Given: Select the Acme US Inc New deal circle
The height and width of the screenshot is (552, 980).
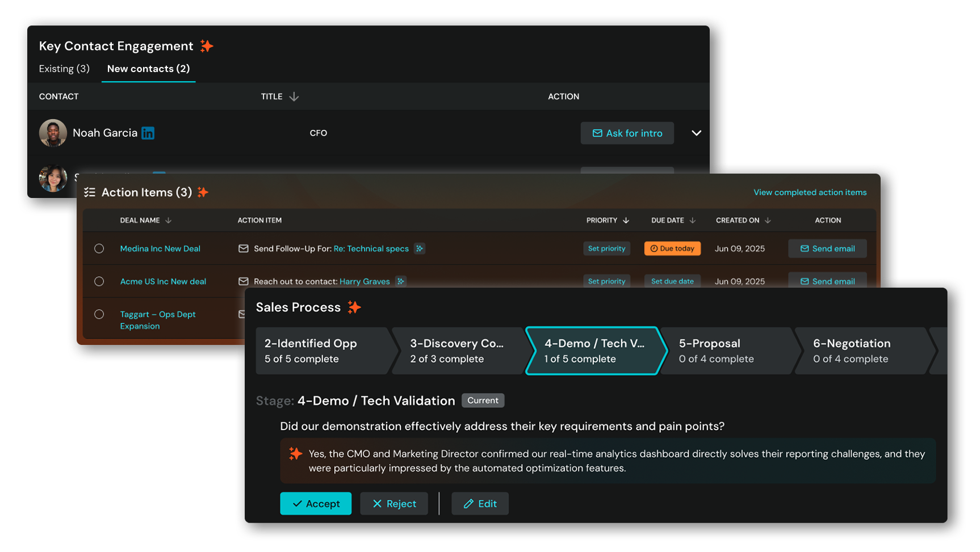Looking at the screenshot, I should tap(99, 281).
